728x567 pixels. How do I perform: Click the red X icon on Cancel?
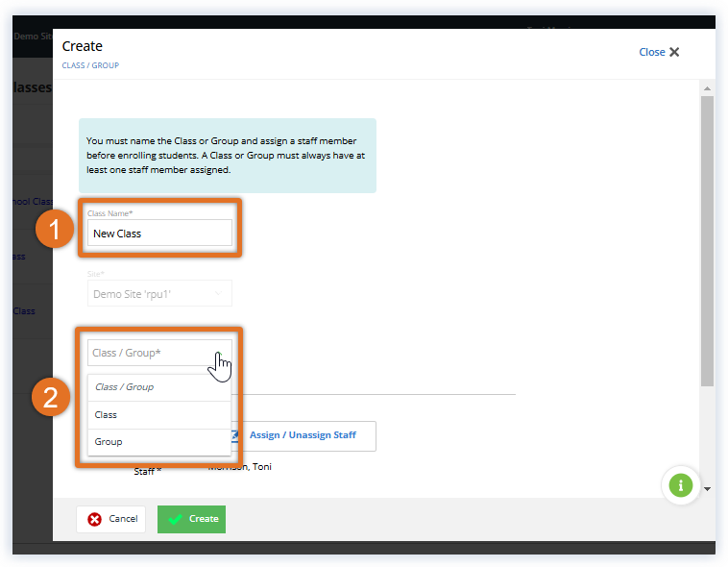pos(95,519)
